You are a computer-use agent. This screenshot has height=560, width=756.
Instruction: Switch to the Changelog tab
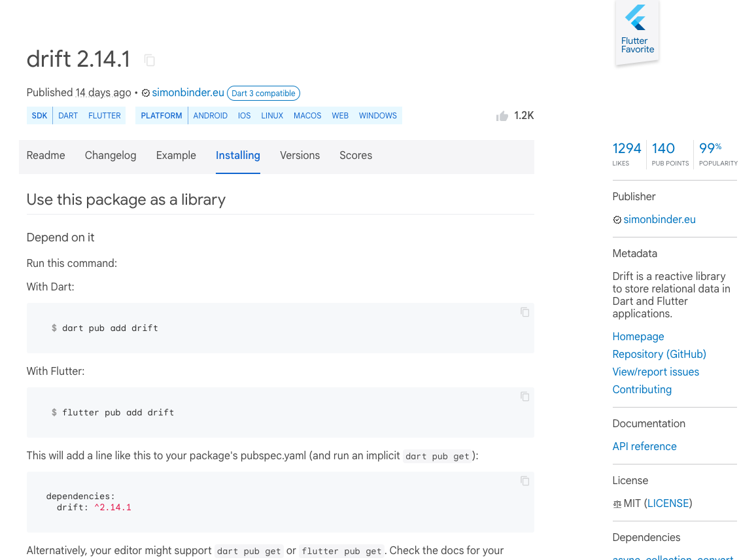(x=111, y=155)
